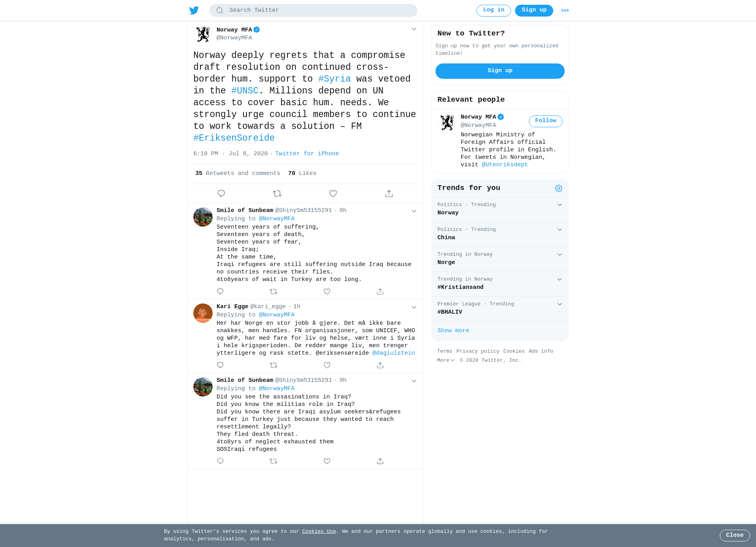Click the Twitter bird logo
This screenshot has height=547, width=756.
[x=194, y=10]
